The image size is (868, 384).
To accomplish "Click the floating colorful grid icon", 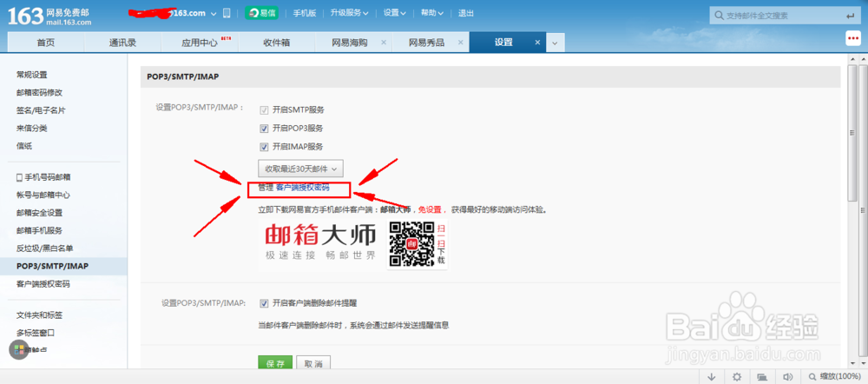I will tap(19, 349).
